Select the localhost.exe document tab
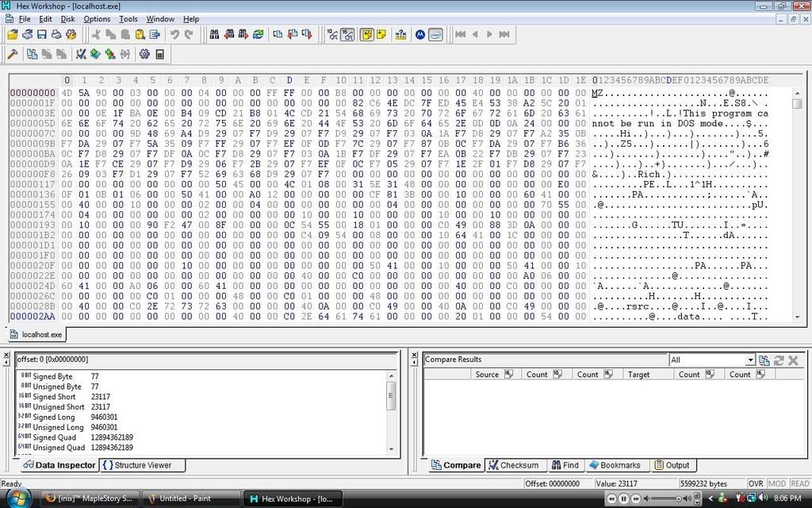 (36, 334)
